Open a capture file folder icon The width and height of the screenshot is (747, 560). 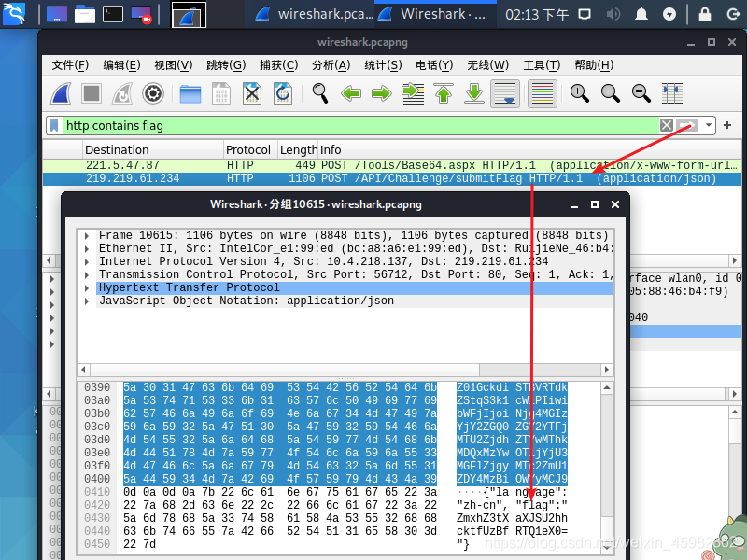pyautogui.click(x=190, y=94)
